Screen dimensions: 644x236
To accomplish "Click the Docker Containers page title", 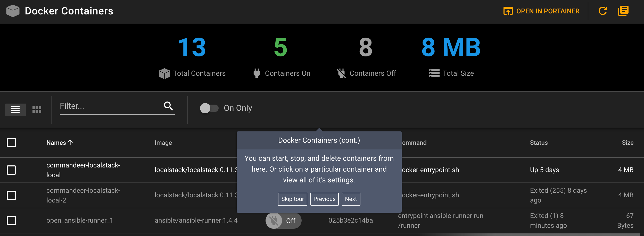I will [x=69, y=11].
